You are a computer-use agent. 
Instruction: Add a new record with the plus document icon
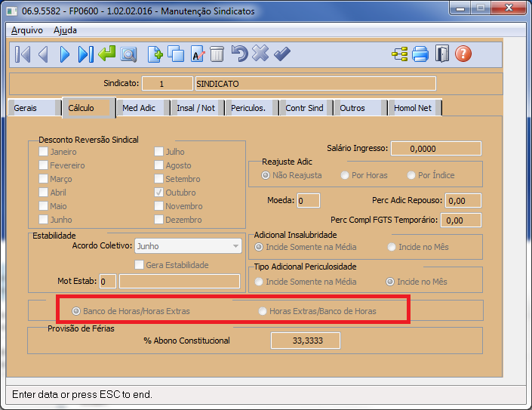pos(155,54)
